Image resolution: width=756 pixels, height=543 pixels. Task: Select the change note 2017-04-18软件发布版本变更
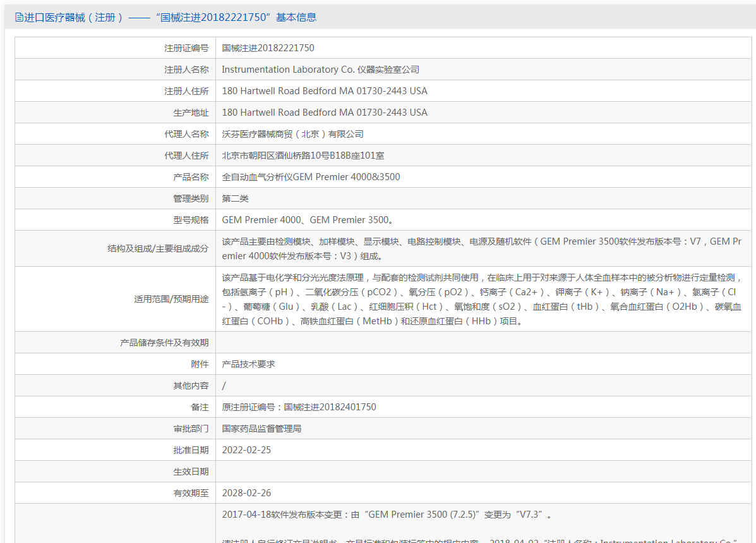[387, 515]
